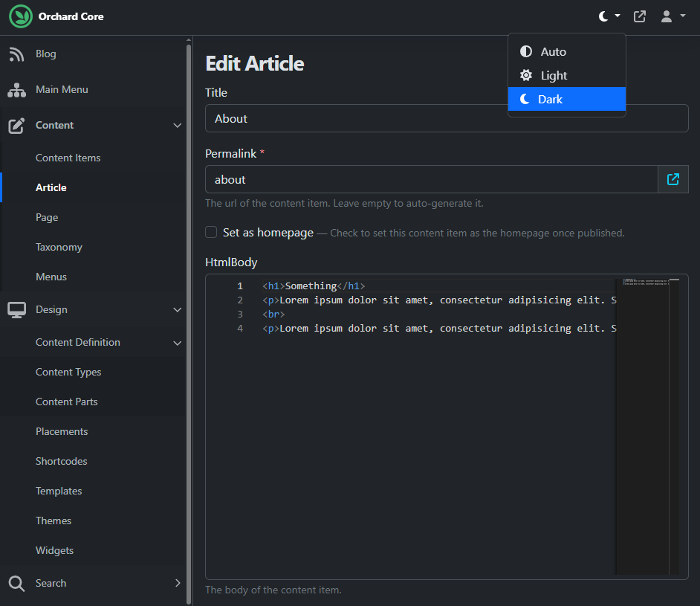Open Shortcodes in the sidebar
This screenshot has height=606, width=700.
point(61,461)
